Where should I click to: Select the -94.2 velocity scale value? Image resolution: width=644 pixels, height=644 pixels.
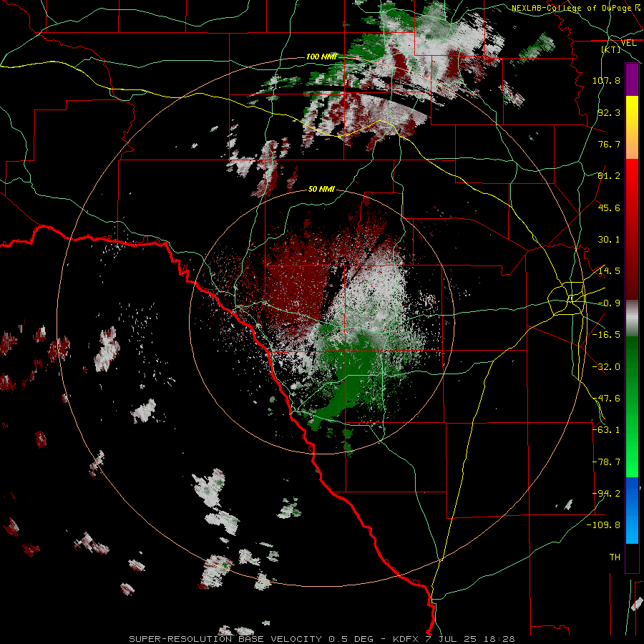pyautogui.click(x=606, y=494)
